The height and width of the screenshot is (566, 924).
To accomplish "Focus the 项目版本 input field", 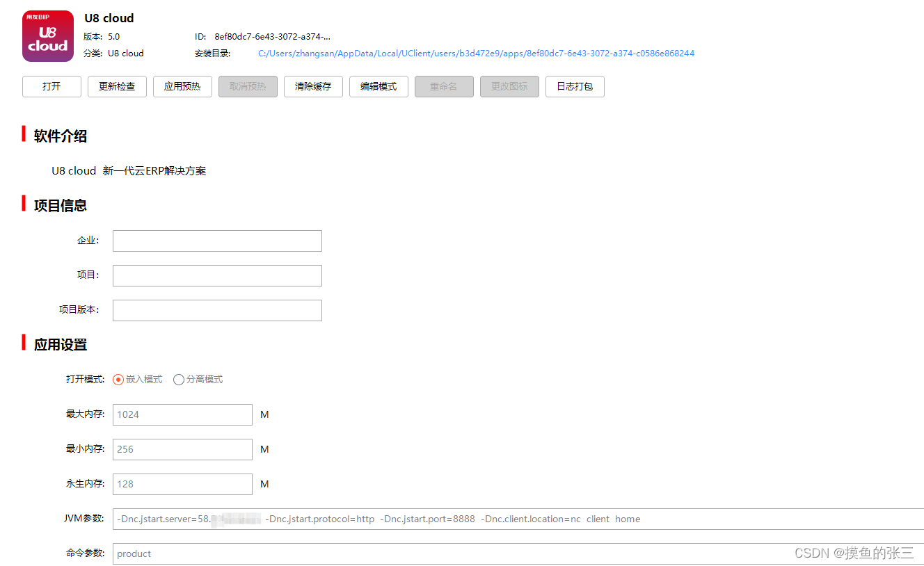I will (x=217, y=310).
